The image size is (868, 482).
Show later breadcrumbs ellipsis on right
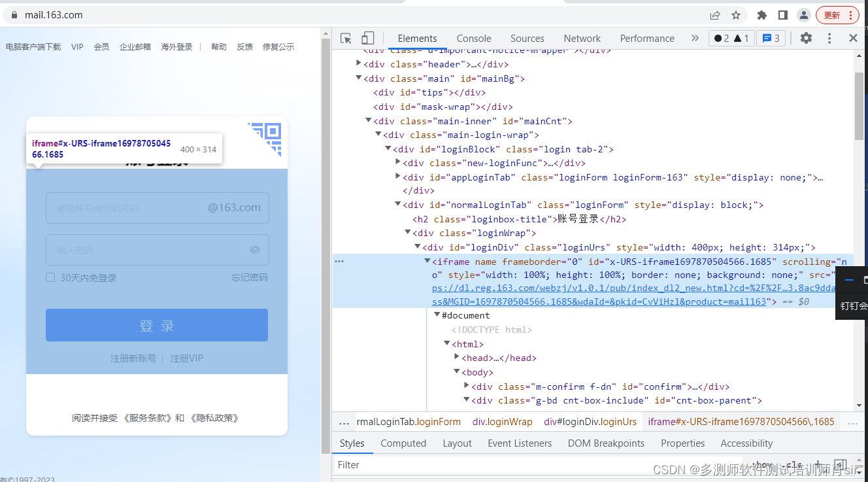pos(852,422)
